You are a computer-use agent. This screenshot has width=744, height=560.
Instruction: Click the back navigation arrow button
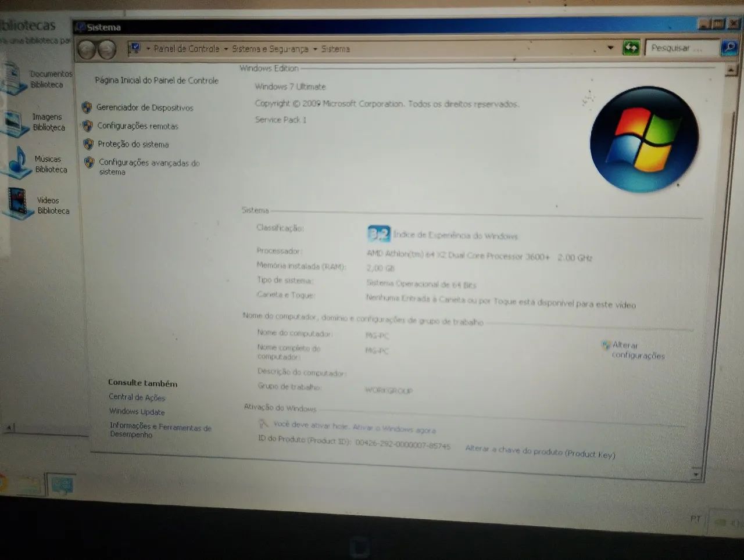86,50
